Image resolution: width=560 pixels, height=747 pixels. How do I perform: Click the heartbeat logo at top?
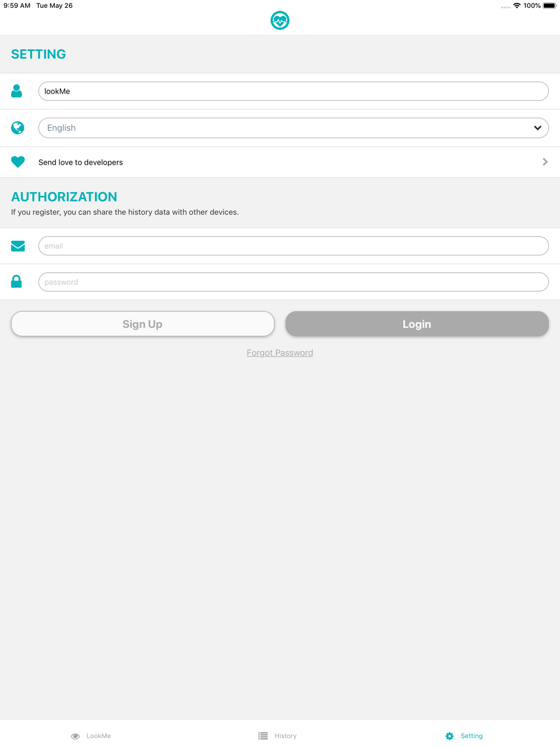point(280,21)
